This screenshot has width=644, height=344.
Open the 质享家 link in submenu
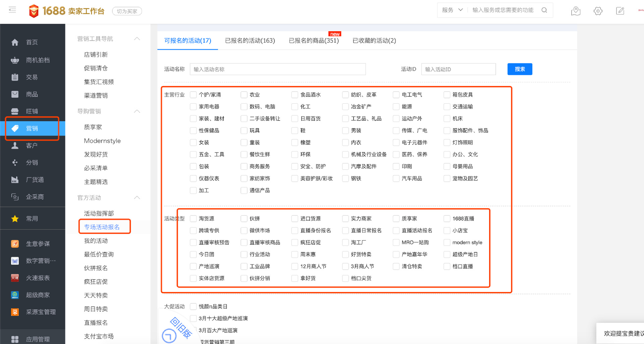[x=93, y=127]
